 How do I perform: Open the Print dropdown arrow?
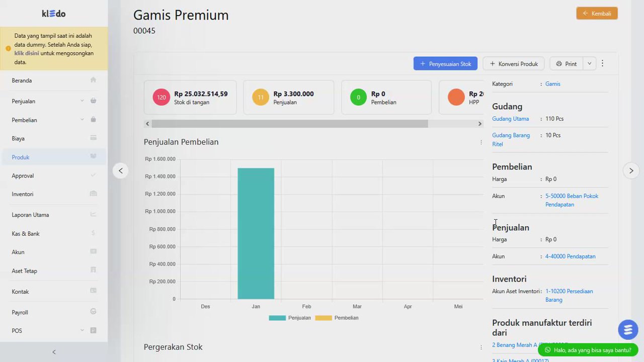589,63
